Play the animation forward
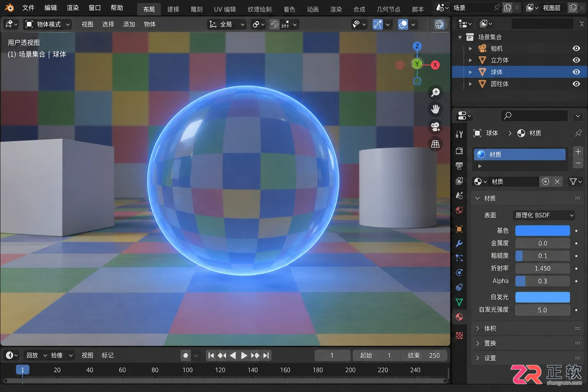The image size is (588, 392). pos(244,356)
